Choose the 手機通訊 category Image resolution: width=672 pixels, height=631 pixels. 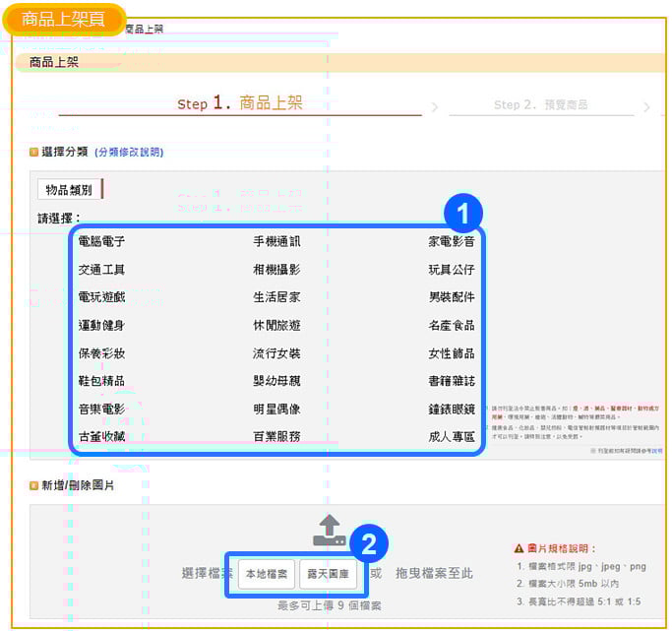[276, 241]
